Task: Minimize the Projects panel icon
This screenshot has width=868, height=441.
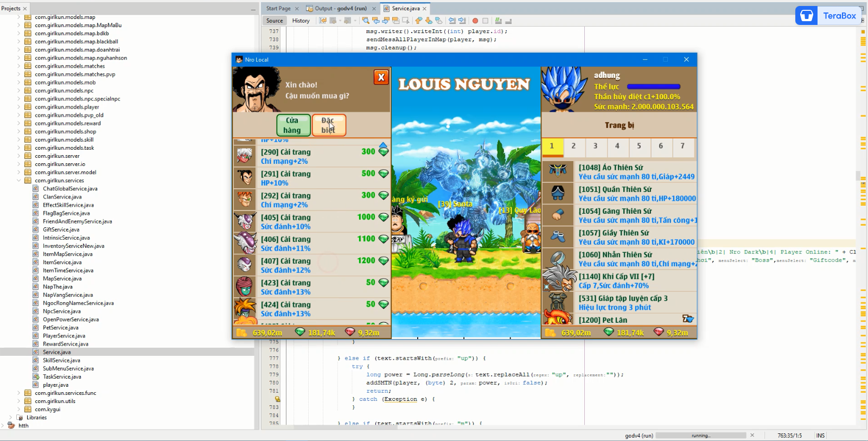Action: (x=253, y=9)
